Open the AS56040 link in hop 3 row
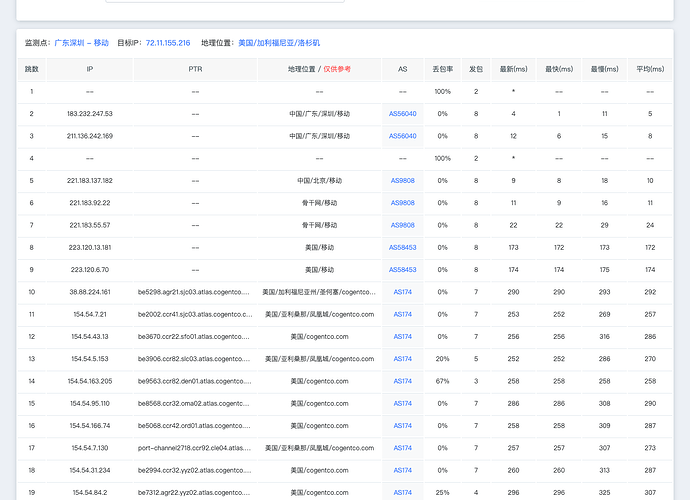Image resolution: width=690 pixels, height=500 pixels. pyautogui.click(x=403, y=136)
